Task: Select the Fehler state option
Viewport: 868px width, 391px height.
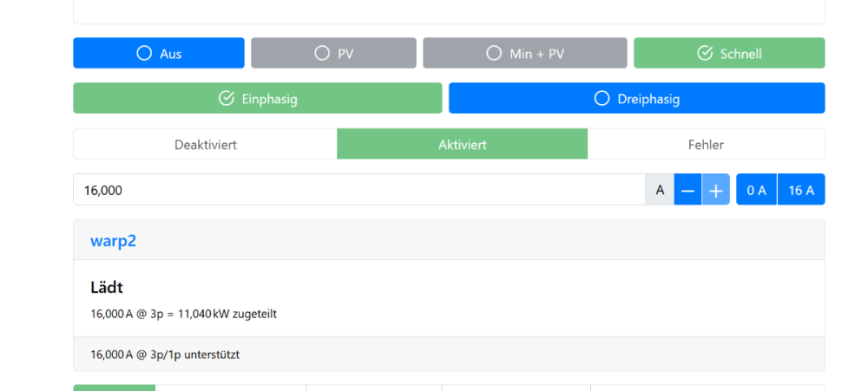Action: point(705,144)
